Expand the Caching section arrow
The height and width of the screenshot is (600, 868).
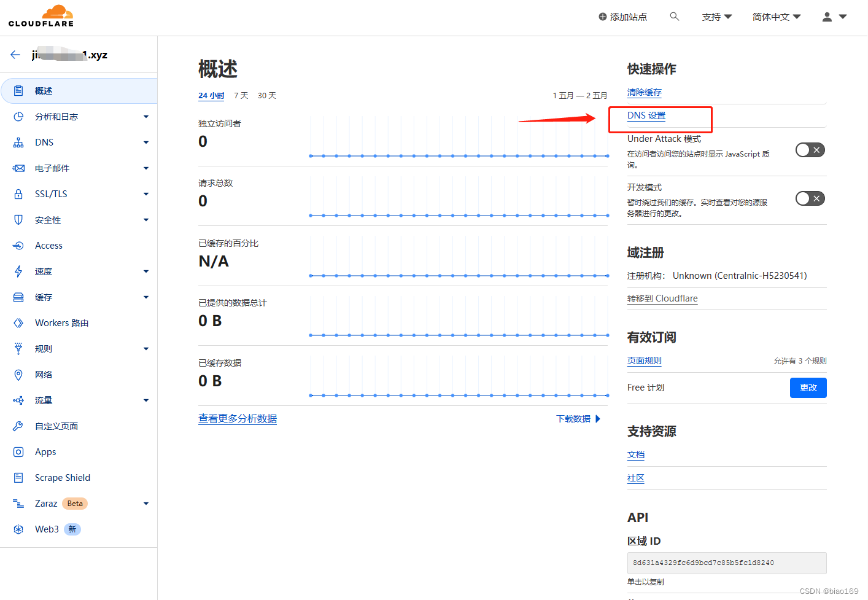146,297
